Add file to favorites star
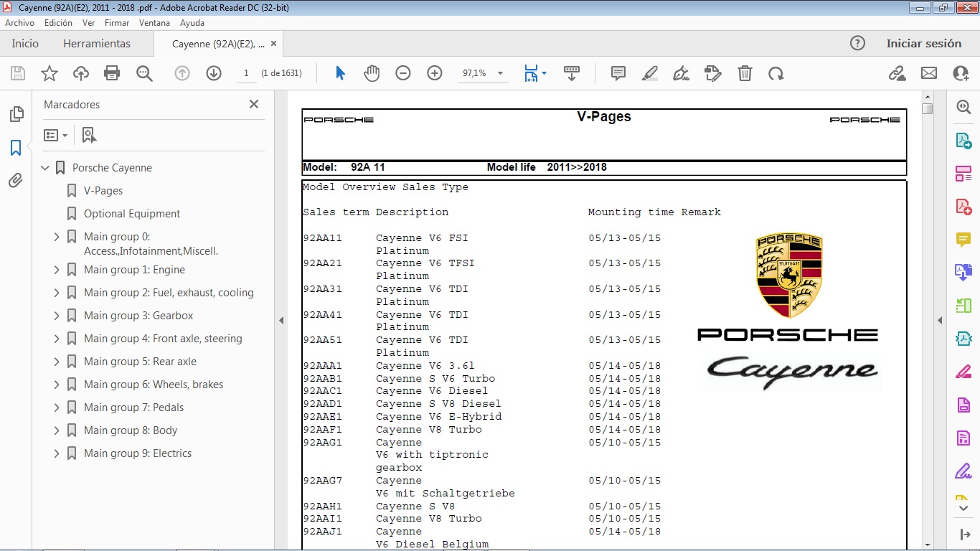The width and height of the screenshot is (980, 551). click(50, 73)
